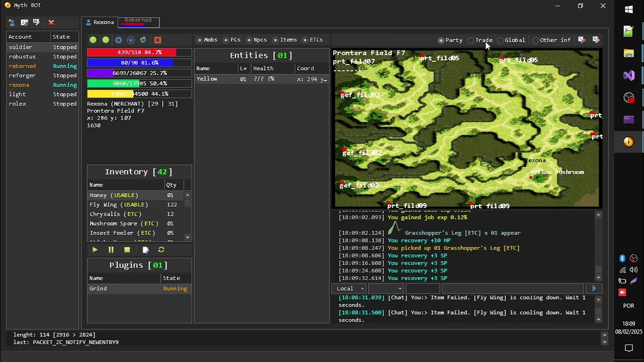Image resolution: width=644 pixels, height=362 pixels.
Task: Open the Excel icon in the taskbar
Action: [629, 31]
